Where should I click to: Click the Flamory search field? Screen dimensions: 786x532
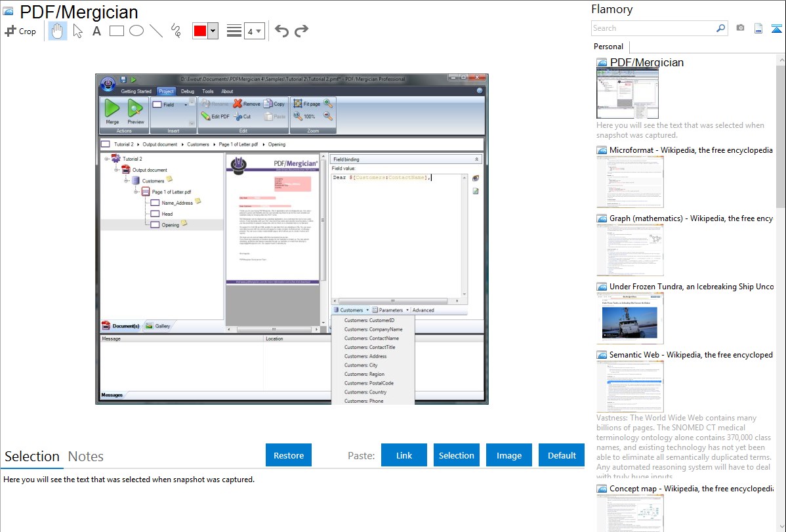[653, 28]
